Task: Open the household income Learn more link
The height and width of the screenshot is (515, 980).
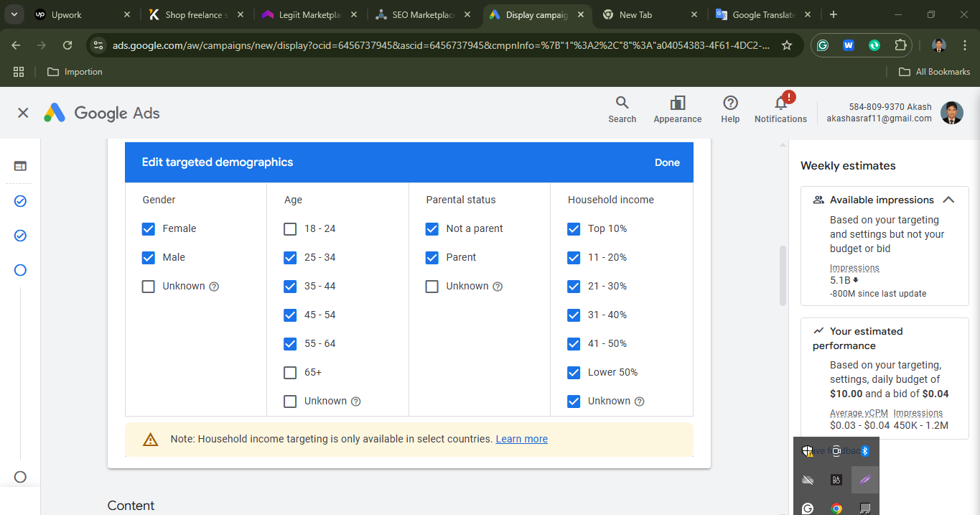Action: 521,438
